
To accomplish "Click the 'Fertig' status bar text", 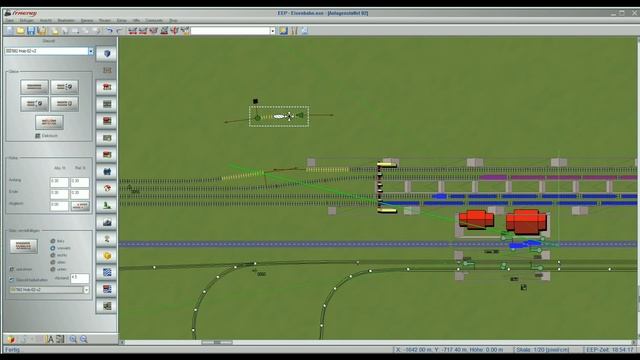I will pyautogui.click(x=12, y=350).
